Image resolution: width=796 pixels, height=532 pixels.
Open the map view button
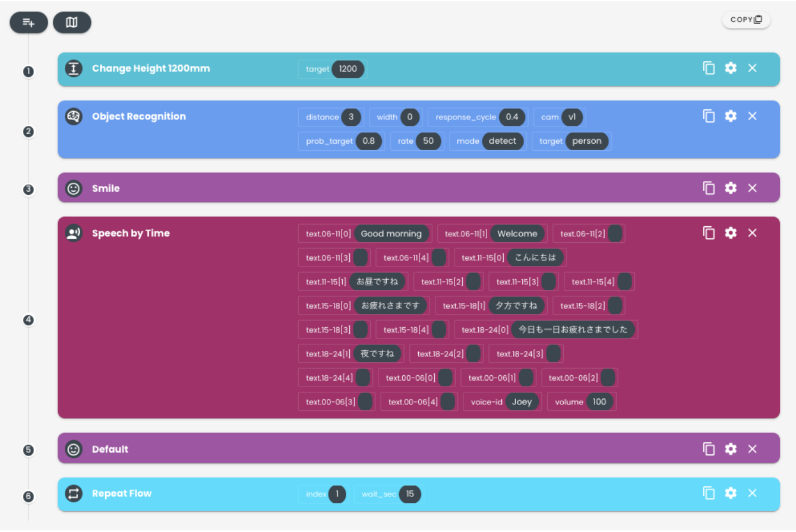[x=72, y=23]
